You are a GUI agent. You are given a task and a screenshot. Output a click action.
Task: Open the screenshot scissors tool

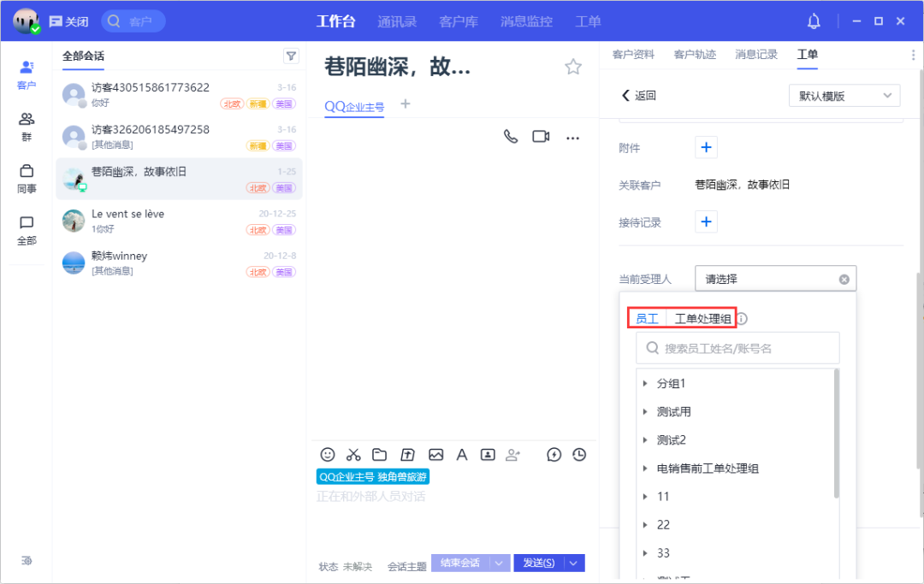[x=352, y=454]
